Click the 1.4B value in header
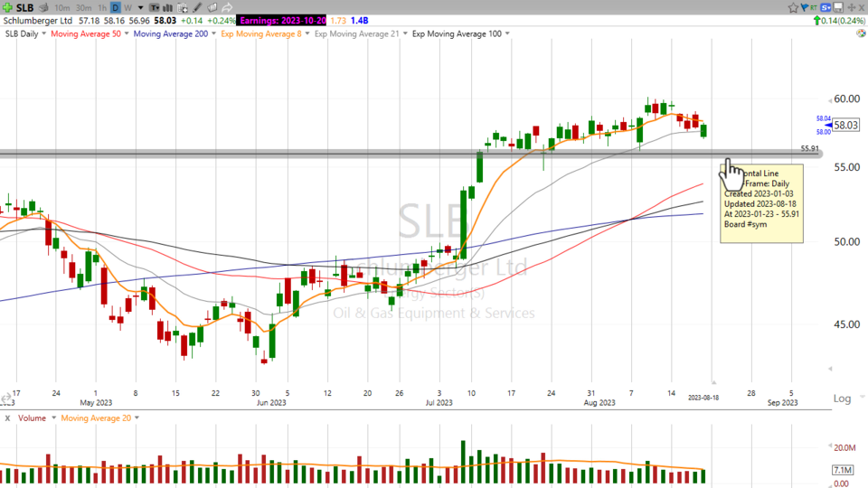The image size is (868, 488). [x=359, y=21]
